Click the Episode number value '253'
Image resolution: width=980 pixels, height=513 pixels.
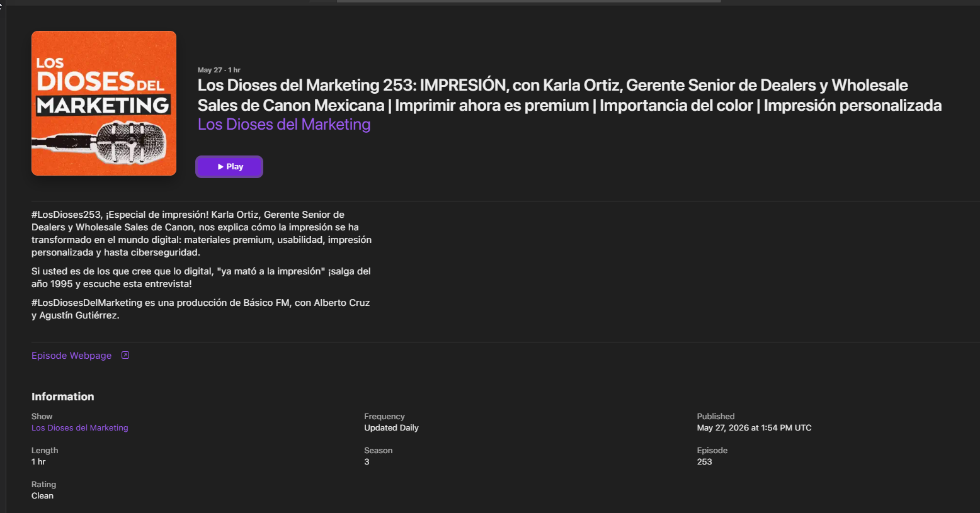pos(704,462)
